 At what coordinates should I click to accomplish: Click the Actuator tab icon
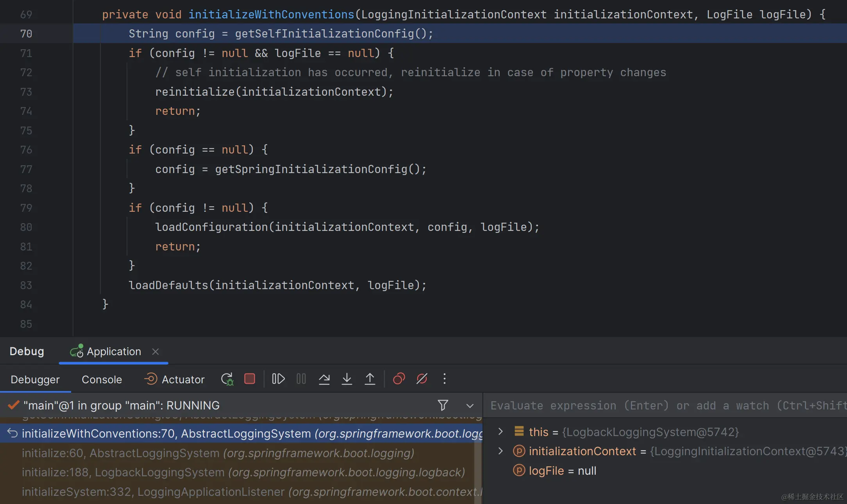click(151, 379)
